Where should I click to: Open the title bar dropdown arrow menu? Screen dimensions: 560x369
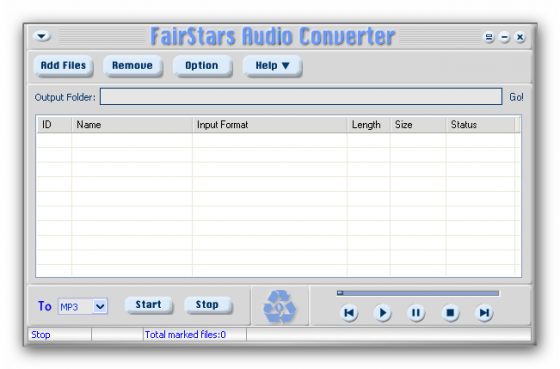click(x=42, y=36)
